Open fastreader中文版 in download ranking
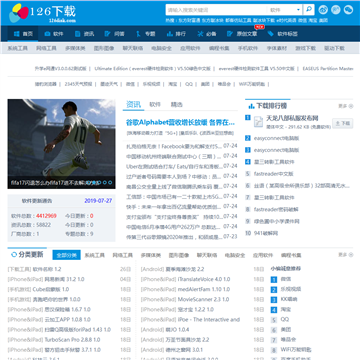The image size is (360, 360). 273,174
